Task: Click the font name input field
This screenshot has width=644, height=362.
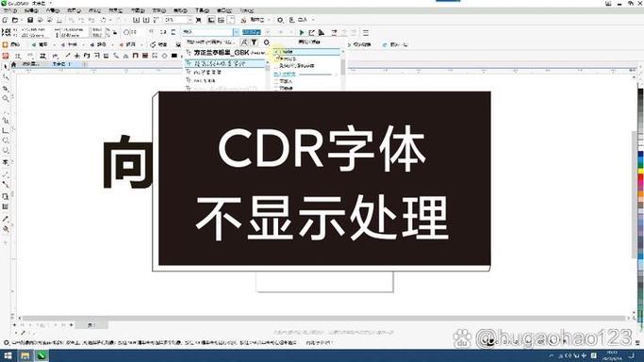Action: (x=207, y=32)
